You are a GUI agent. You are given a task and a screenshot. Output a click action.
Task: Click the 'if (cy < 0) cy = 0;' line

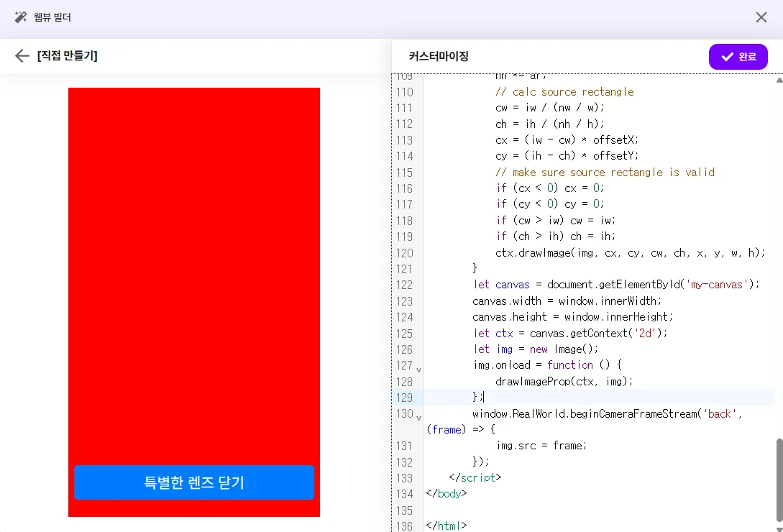pyautogui.click(x=550, y=203)
